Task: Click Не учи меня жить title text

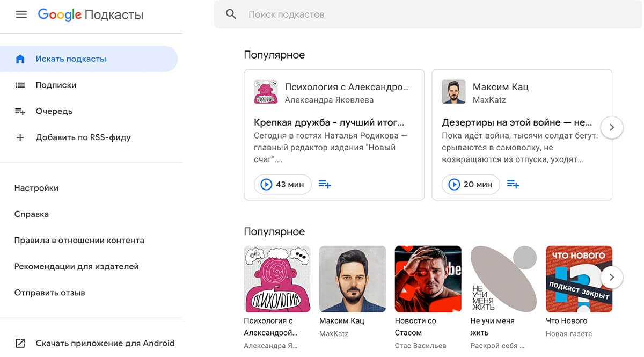Action: pos(492,326)
